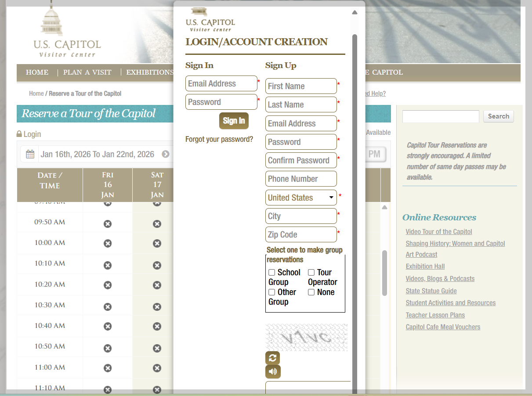Click the Confirm Password field
Viewport: 532px width, 396px height.
click(301, 160)
